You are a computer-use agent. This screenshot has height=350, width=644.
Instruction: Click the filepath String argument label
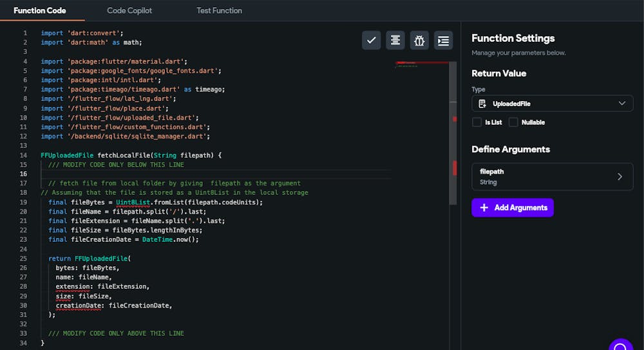point(491,176)
